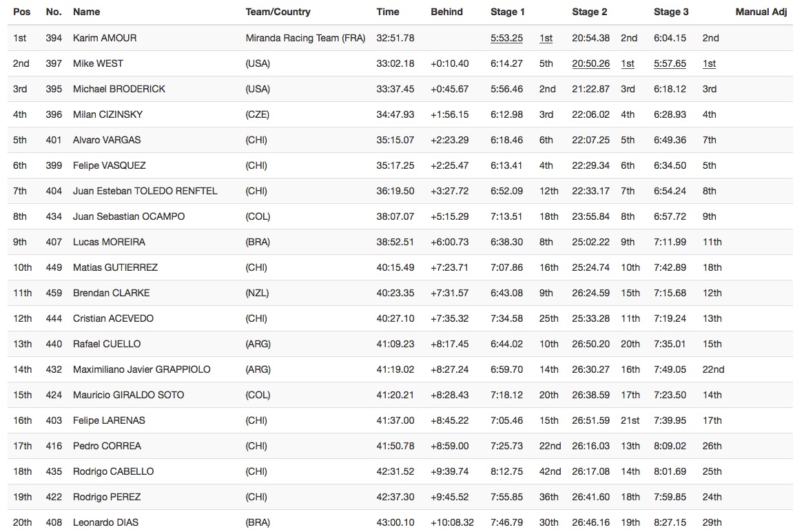Click the Behind column header
The width and height of the screenshot is (804, 532).
tap(446, 12)
